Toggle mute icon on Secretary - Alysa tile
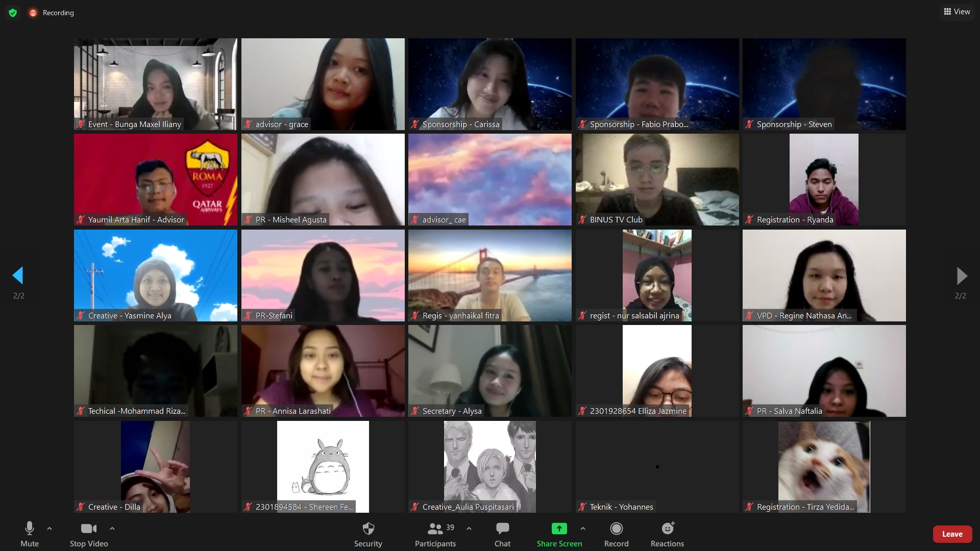Image resolution: width=980 pixels, height=551 pixels. pos(414,411)
